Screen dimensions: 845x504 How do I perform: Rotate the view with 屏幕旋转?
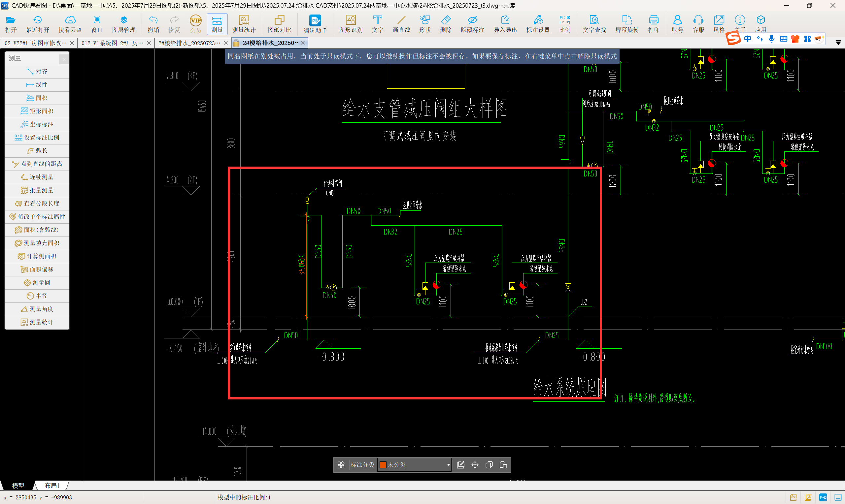627,24
